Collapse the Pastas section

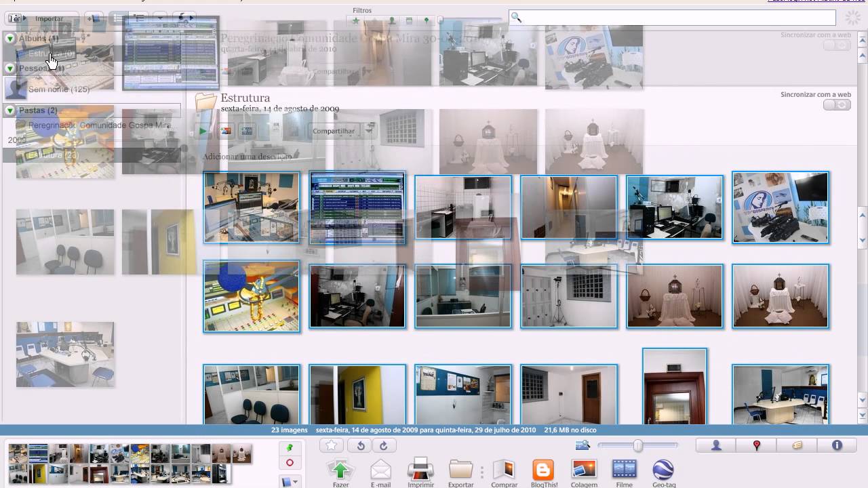(10, 110)
